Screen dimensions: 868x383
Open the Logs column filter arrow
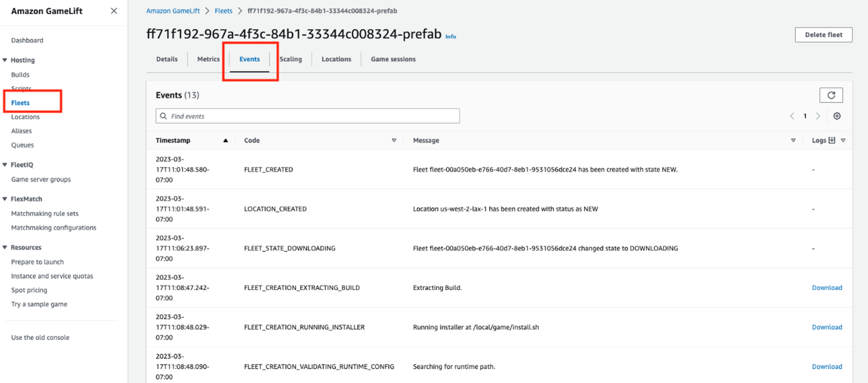[843, 140]
